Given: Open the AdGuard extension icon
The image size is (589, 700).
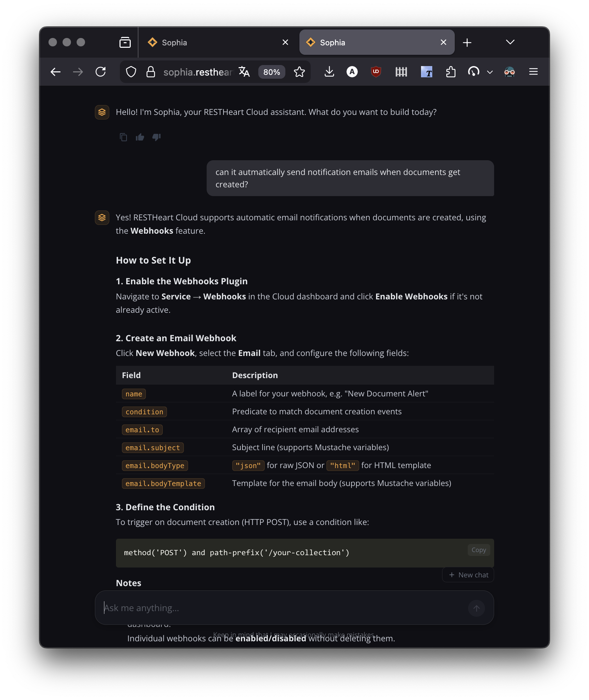Looking at the screenshot, I should point(352,72).
